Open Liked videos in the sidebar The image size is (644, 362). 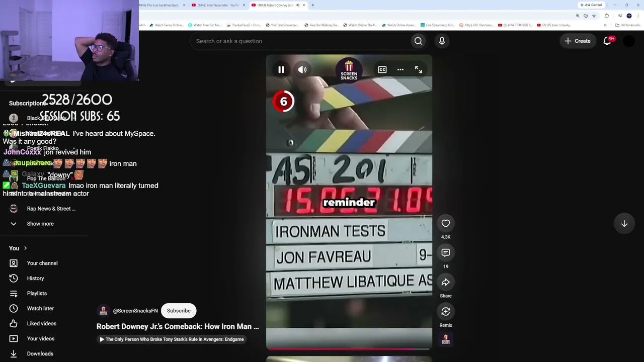(41, 324)
